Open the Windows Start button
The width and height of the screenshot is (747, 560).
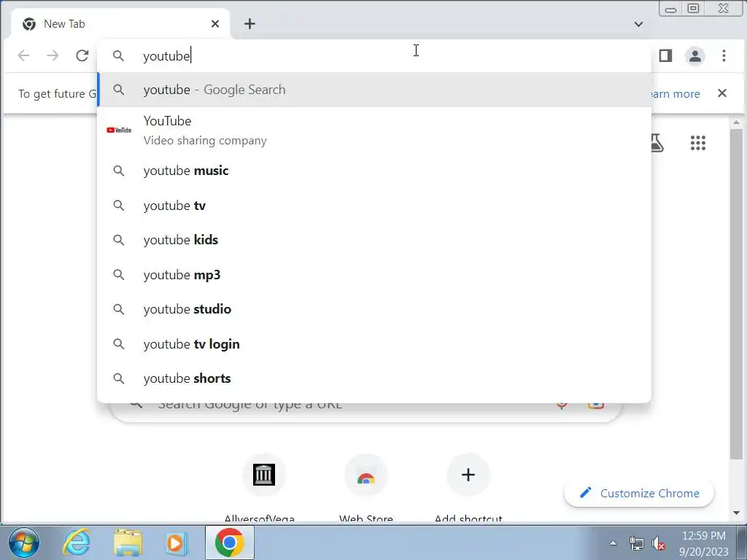coord(24,542)
